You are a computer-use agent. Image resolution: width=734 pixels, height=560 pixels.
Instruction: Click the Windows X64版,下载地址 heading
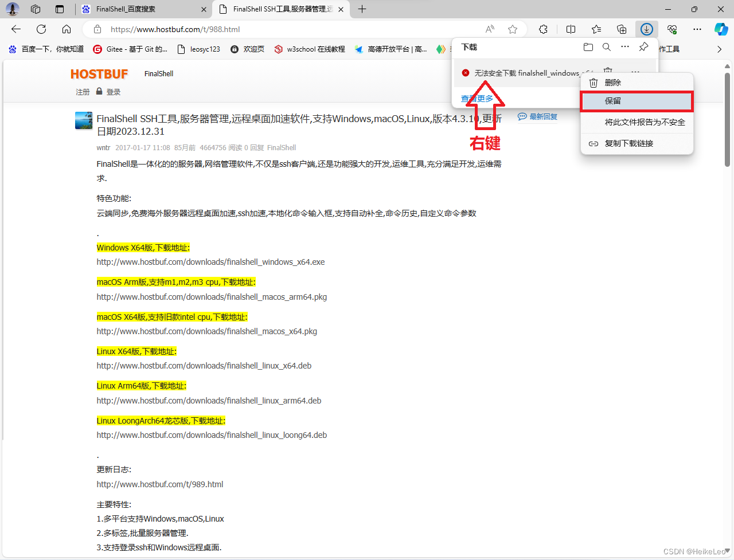pyautogui.click(x=143, y=248)
